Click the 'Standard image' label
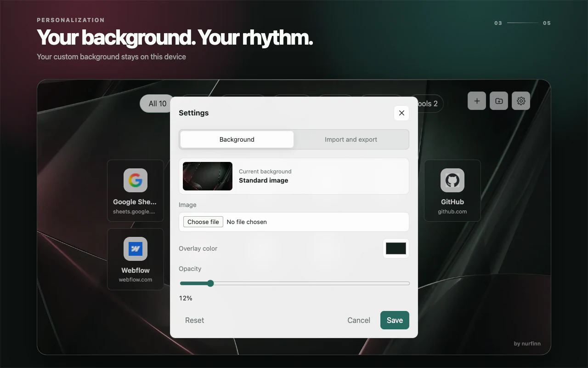Screen dimensions: 588x368 [264, 180]
